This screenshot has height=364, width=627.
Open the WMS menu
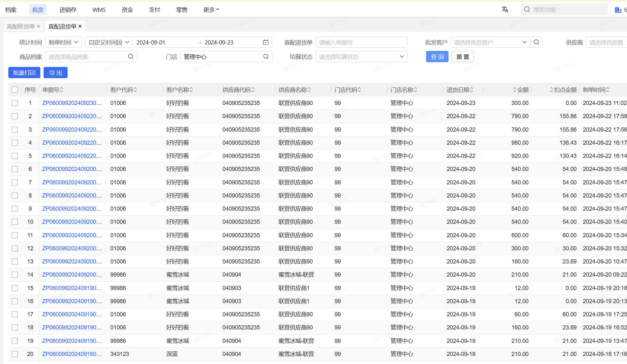click(x=99, y=10)
